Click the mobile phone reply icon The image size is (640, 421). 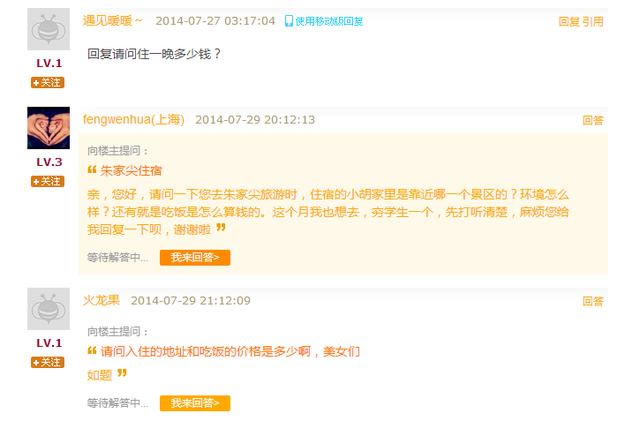289,21
